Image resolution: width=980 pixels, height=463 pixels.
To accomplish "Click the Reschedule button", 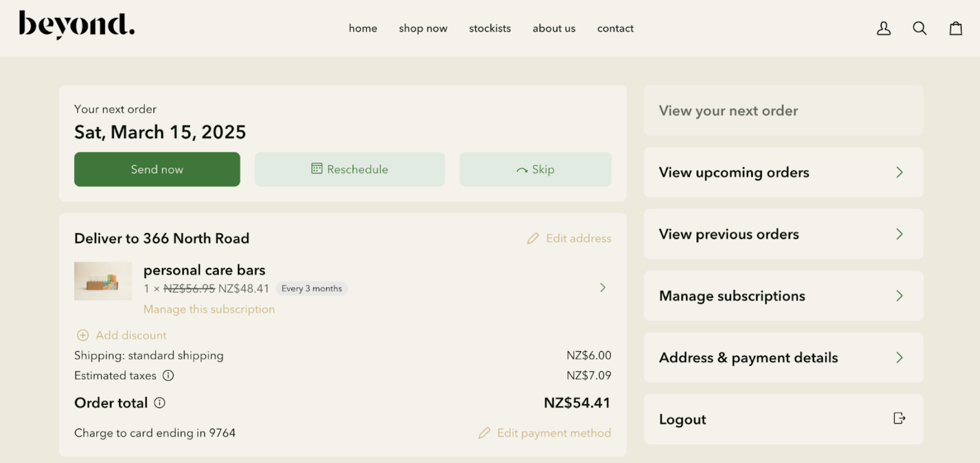I will 349,170.
